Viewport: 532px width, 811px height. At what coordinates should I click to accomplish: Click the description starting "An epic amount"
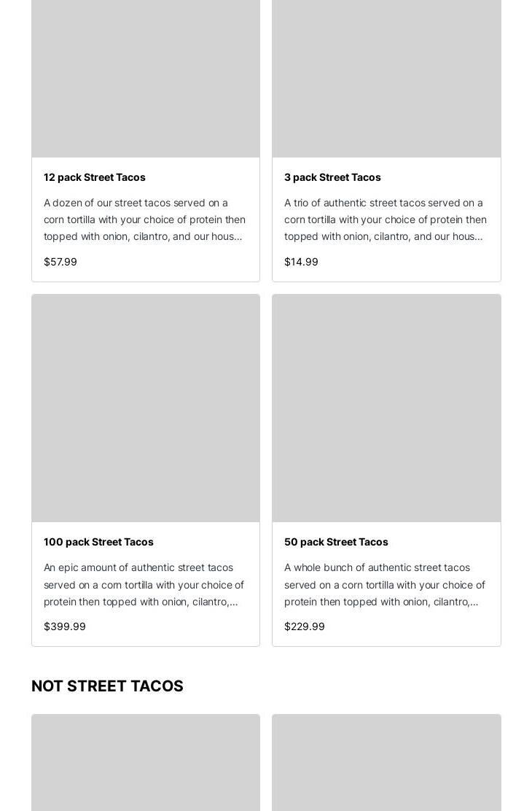(144, 584)
